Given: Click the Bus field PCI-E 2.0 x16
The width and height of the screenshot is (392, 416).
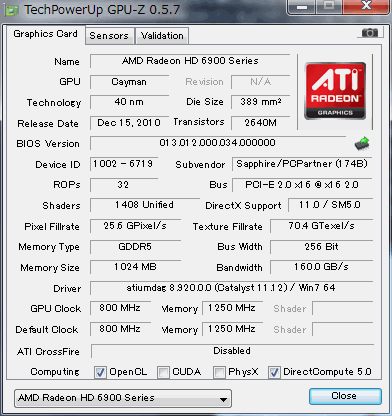Looking at the screenshot, I should pyautogui.click(x=302, y=185).
